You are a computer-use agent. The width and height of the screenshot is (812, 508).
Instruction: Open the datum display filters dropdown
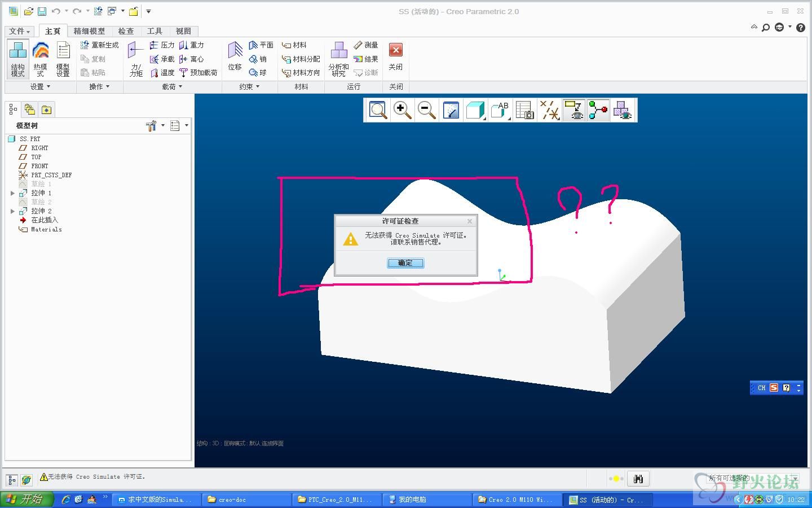pyautogui.click(x=549, y=110)
